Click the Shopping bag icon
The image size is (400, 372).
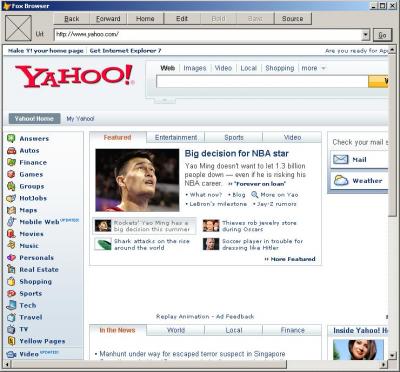point(11,281)
